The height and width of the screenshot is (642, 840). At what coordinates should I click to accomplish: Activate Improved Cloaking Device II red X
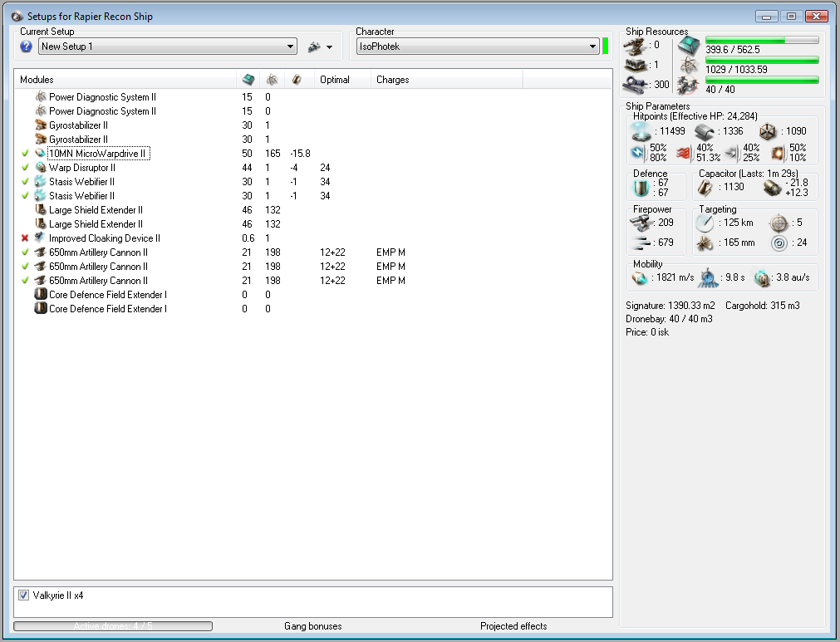[x=25, y=238]
